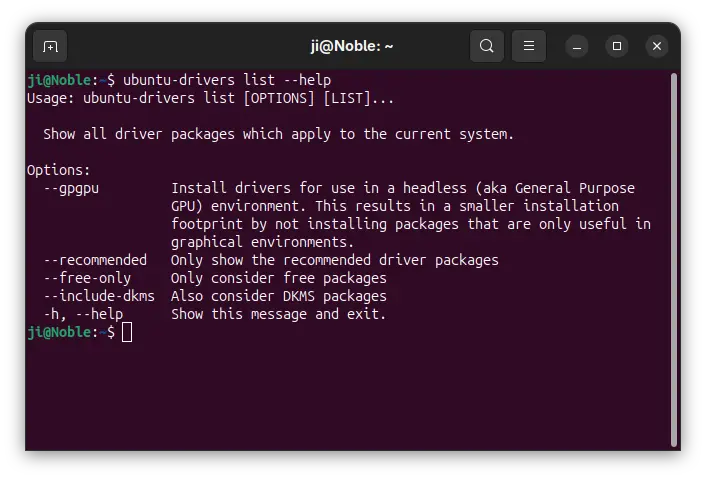The height and width of the screenshot is (479, 706).
Task: Click 'Only show the recommended driver packages'
Action: coord(335,260)
